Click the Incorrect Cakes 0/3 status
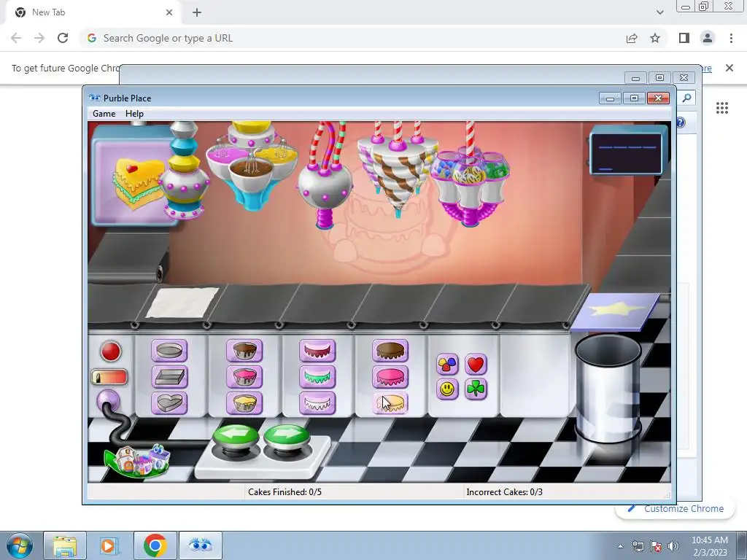This screenshot has width=747, height=560. coord(504,492)
